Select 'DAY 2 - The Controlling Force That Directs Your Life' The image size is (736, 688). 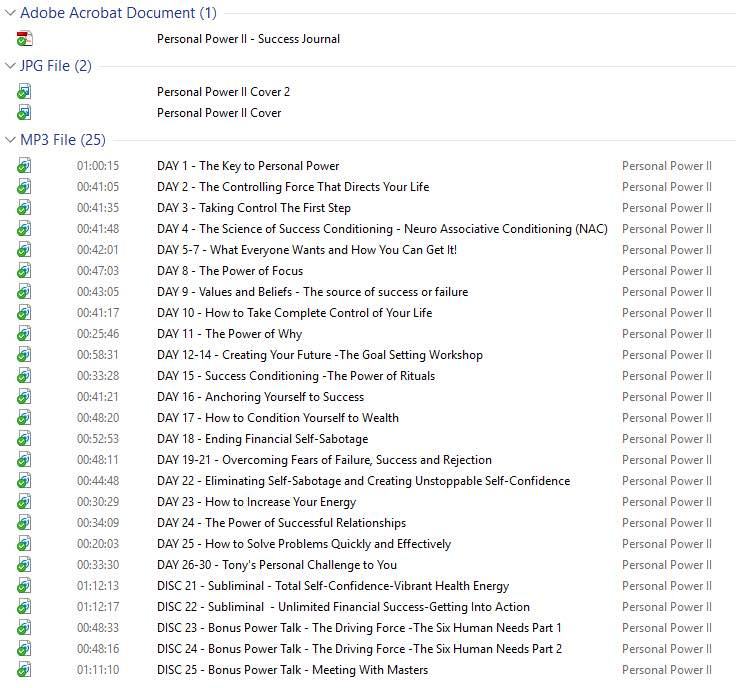[293, 187]
